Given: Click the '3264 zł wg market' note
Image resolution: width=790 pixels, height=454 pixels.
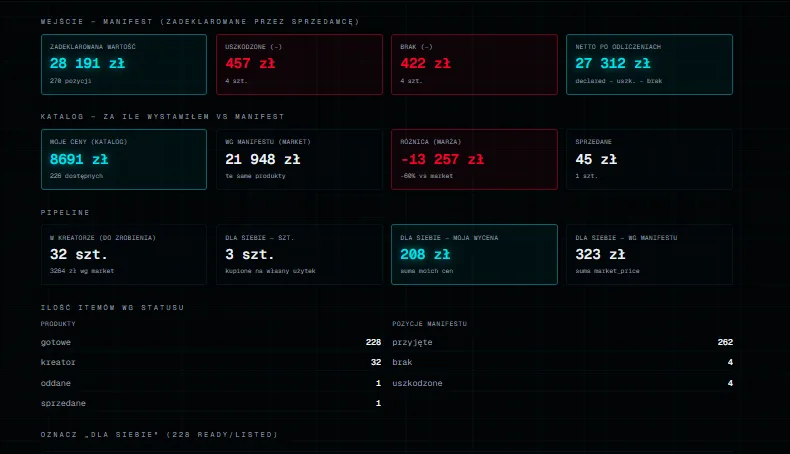Looking at the screenshot, I should click(82, 271).
